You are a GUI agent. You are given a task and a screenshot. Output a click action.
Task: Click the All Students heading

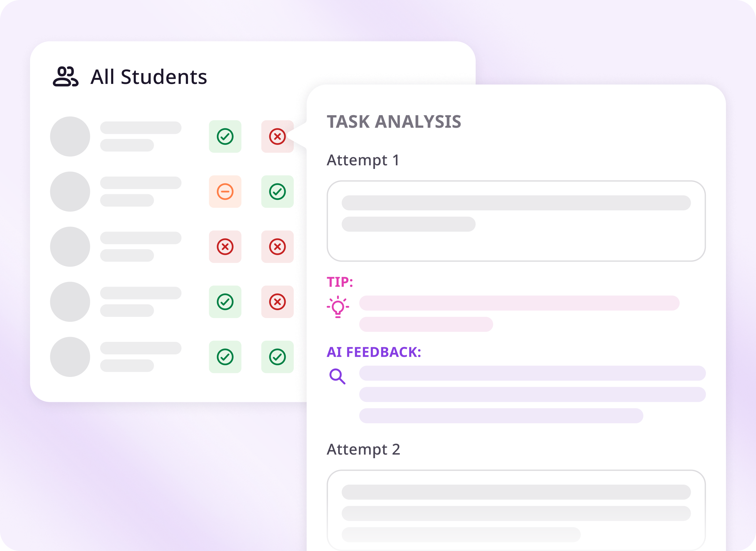point(149,77)
